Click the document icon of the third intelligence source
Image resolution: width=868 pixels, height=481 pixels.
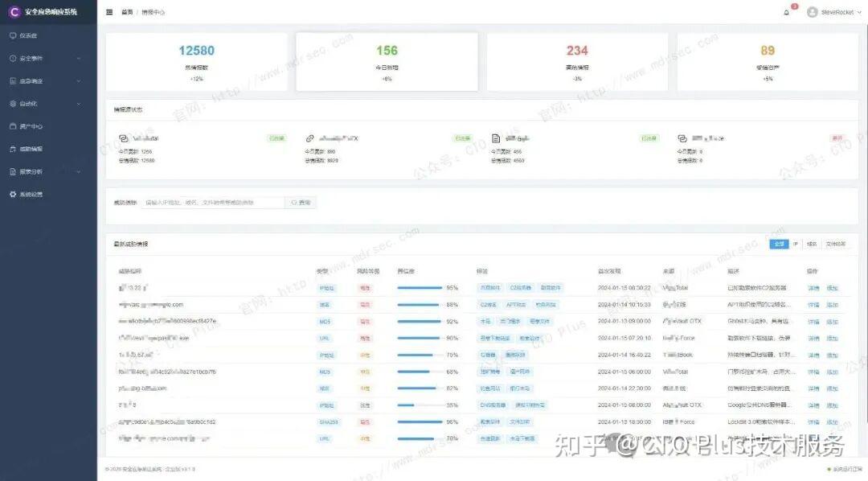click(x=496, y=138)
